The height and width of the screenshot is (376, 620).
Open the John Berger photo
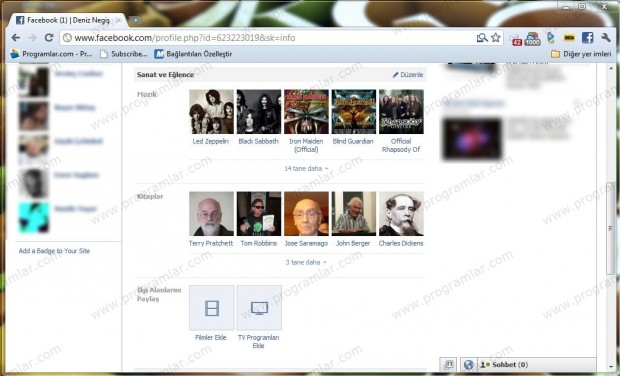354,214
